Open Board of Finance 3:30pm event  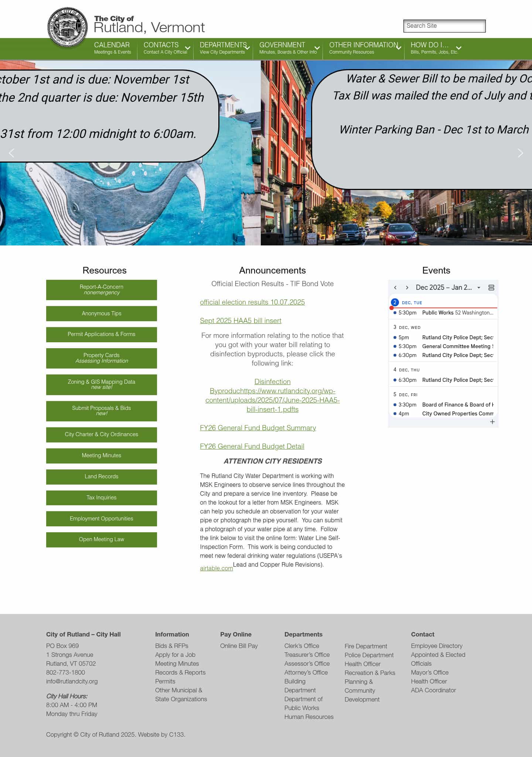click(443, 405)
